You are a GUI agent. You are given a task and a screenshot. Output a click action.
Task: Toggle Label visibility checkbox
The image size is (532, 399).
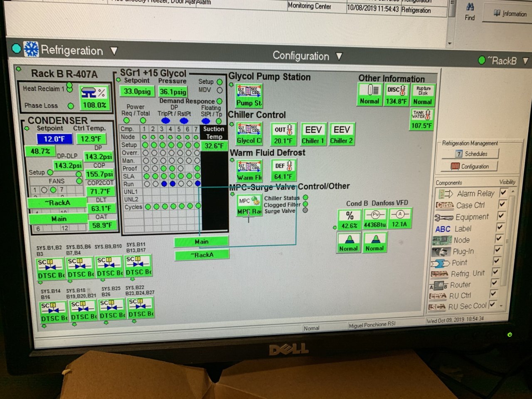coord(500,227)
